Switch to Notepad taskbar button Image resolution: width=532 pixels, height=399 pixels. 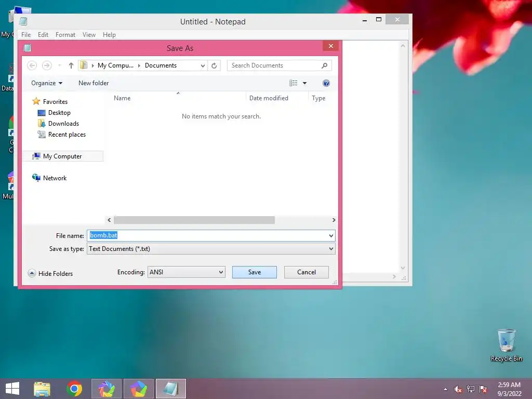point(171,389)
